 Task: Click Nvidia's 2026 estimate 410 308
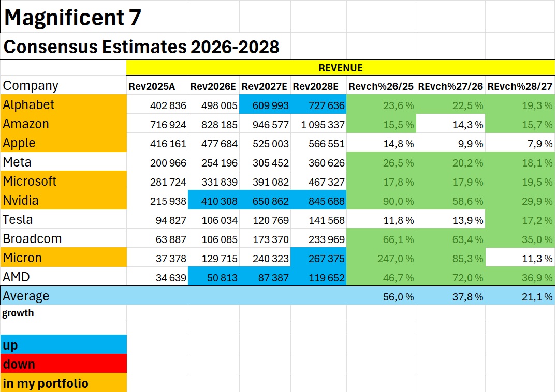pos(213,201)
